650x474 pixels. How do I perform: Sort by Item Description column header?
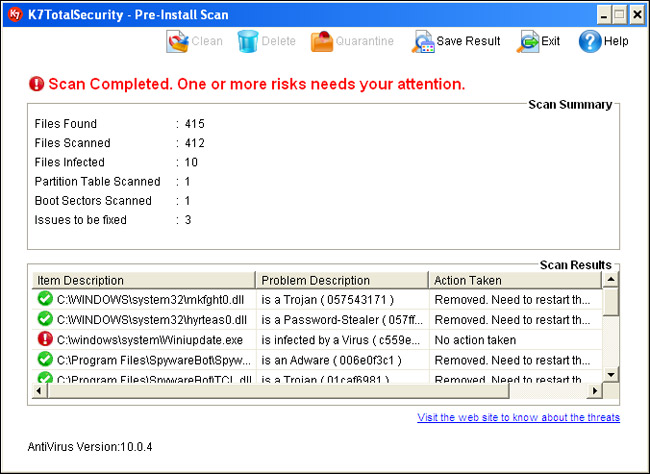144,280
